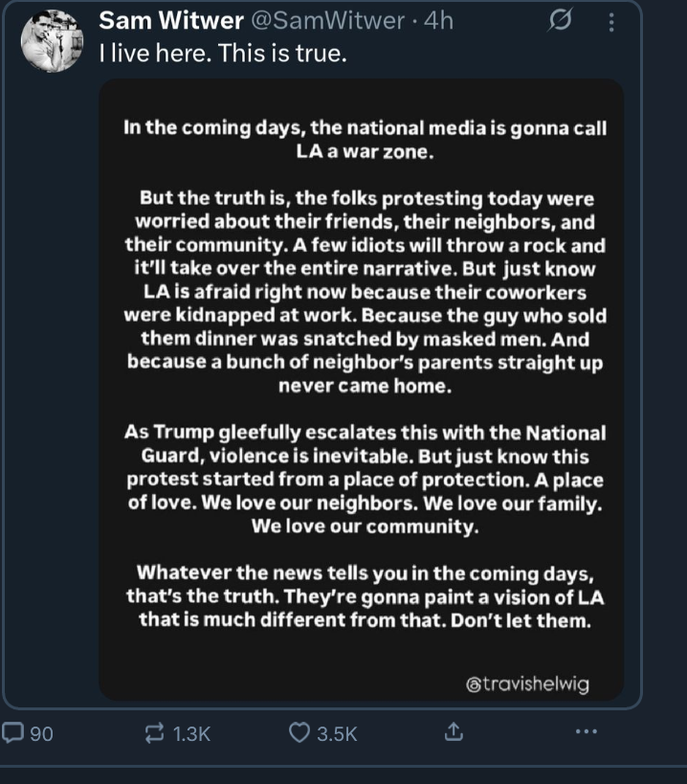The width and height of the screenshot is (687, 784).
Task: Open the quoted text image
Action: 361,390
